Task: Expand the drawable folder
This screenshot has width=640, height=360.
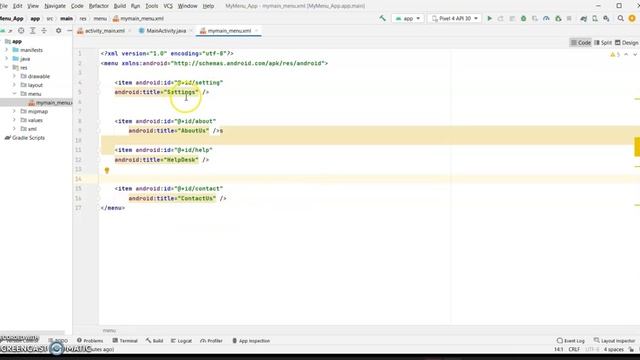Action: pyautogui.click(x=14, y=76)
